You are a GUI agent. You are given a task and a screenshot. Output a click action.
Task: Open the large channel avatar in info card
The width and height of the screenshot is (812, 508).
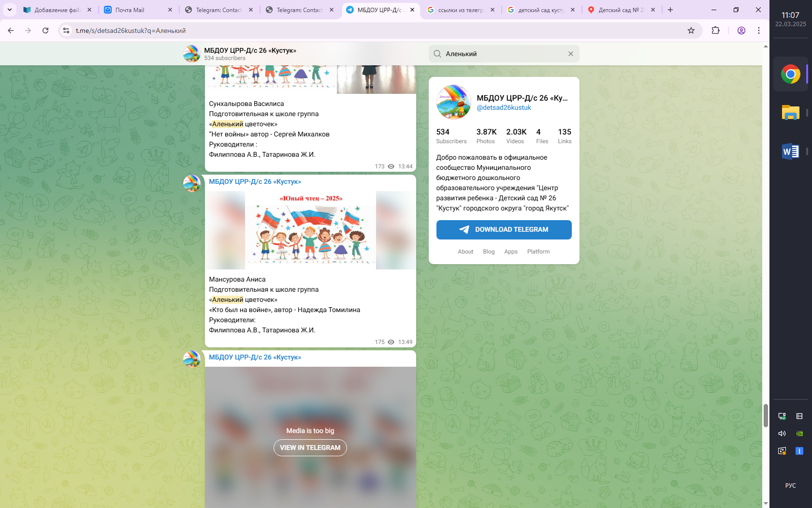pos(453,102)
